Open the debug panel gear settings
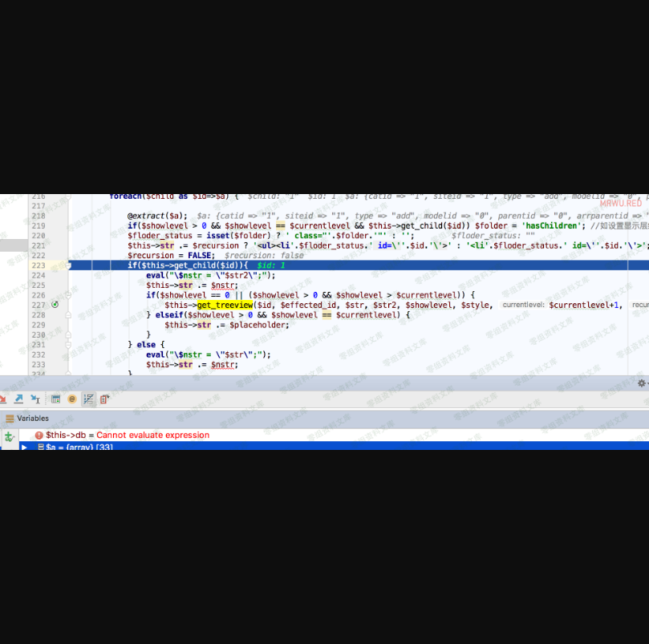The image size is (649, 644). point(641,383)
